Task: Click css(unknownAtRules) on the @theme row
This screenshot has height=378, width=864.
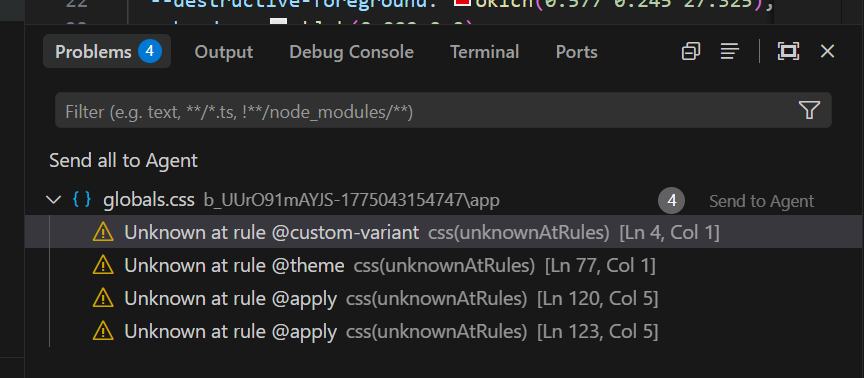Action: click(x=444, y=266)
